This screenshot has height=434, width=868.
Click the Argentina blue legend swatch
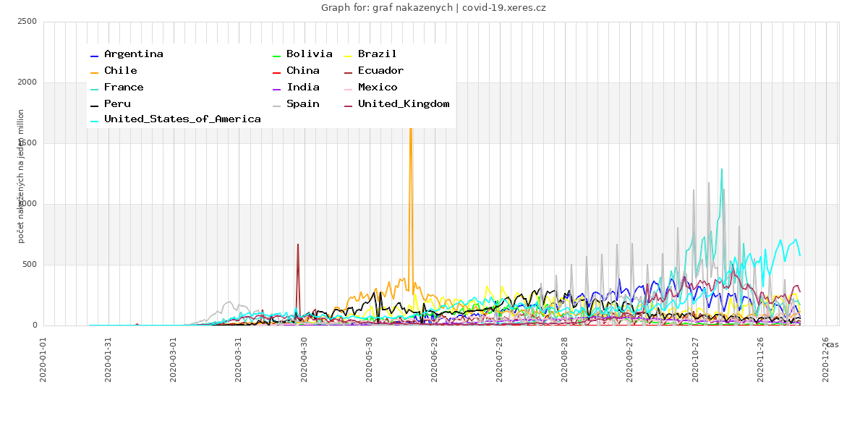(94, 56)
